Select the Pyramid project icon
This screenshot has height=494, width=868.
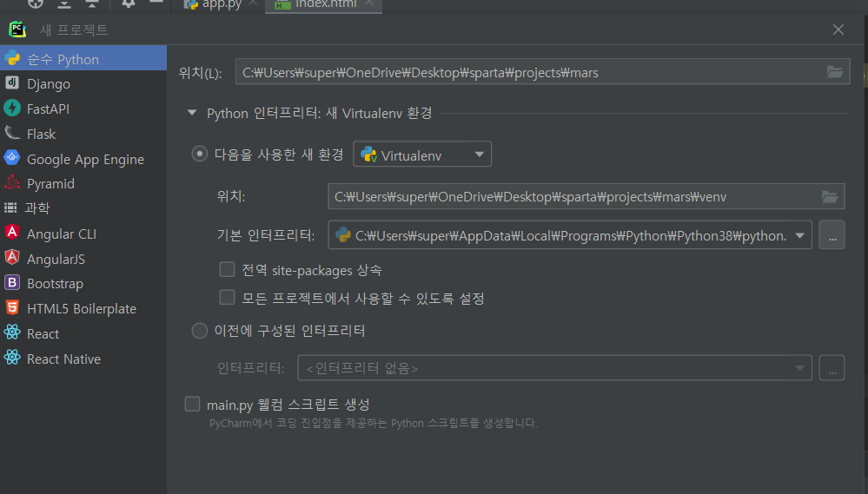coord(12,182)
